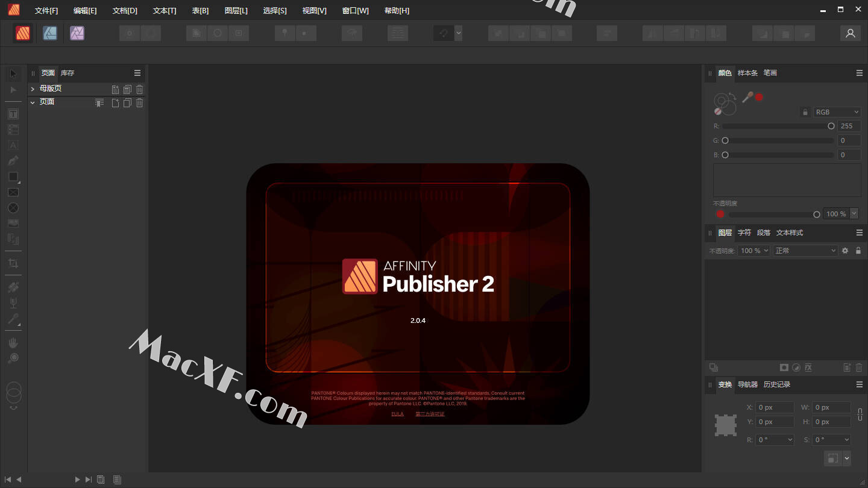Click the swap stroke/fill arrow
The image size is (868, 488).
[732, 96]
